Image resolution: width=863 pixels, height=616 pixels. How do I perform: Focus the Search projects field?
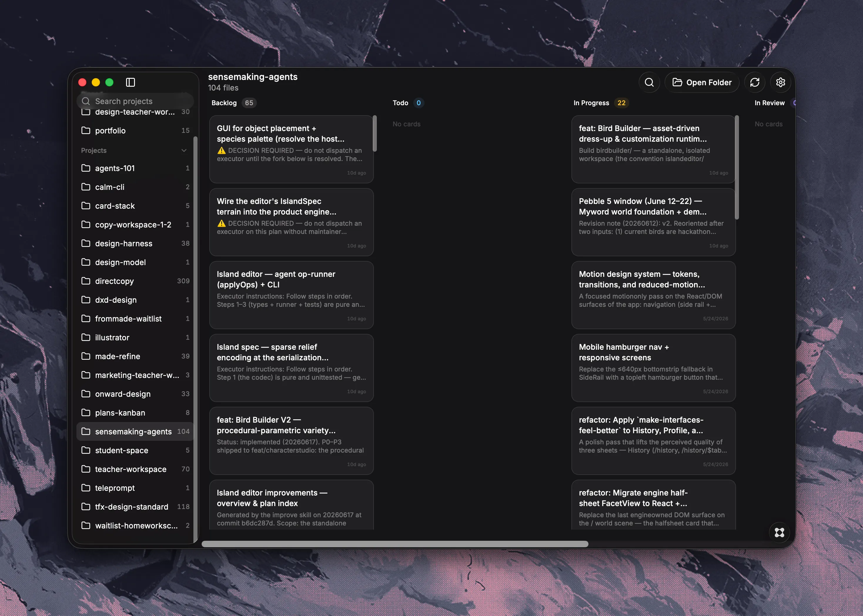(135, 101)
